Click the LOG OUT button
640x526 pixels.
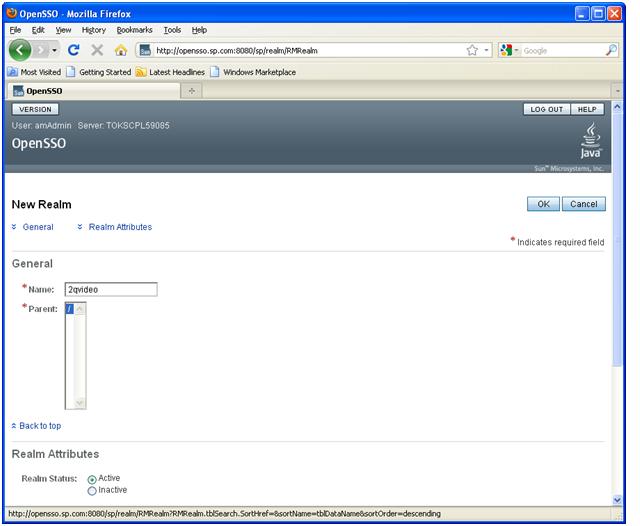[547, 109]
